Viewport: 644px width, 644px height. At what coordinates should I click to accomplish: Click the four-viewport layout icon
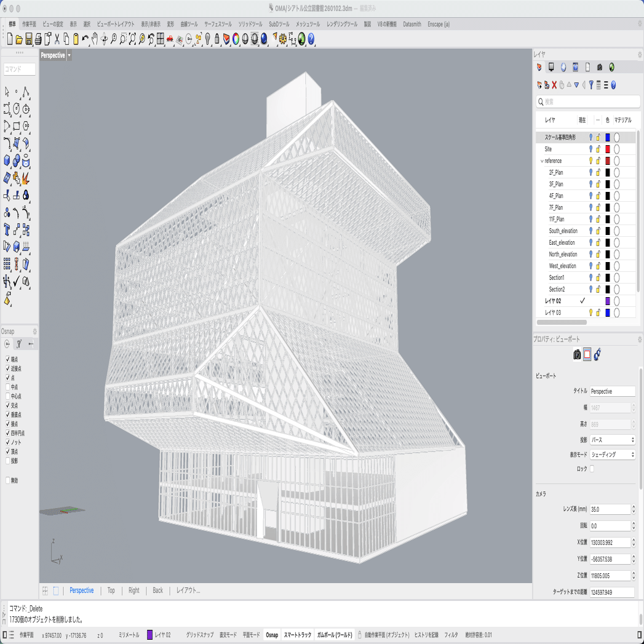[161, 39]
